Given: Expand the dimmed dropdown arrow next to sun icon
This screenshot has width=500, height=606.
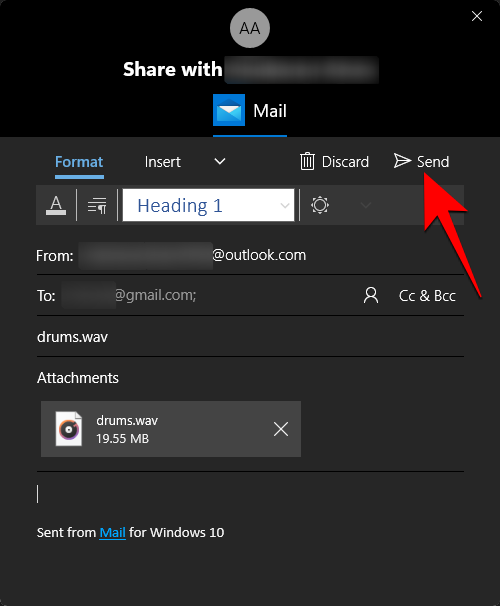Looking at the screenshot, I should point(366,205).
